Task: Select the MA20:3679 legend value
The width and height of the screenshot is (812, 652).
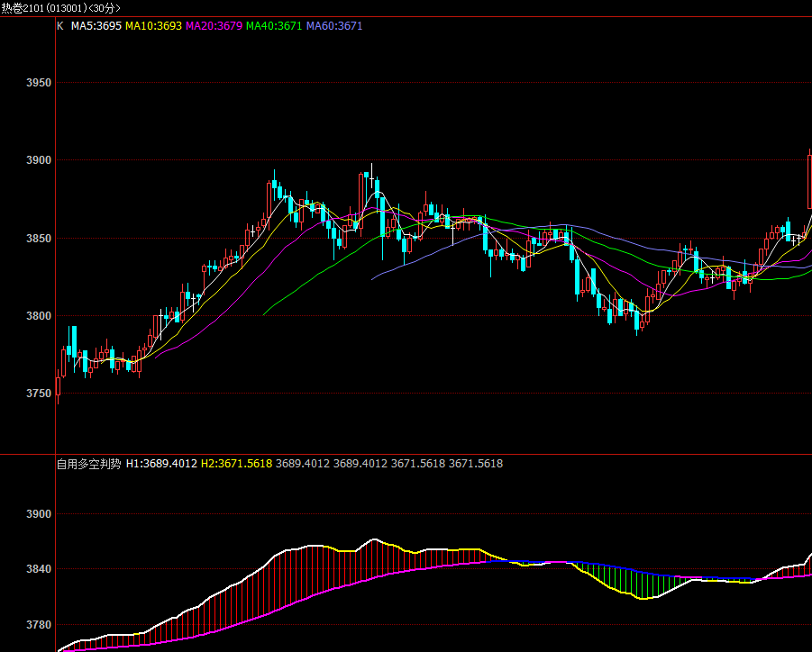Action: [214, 26]
